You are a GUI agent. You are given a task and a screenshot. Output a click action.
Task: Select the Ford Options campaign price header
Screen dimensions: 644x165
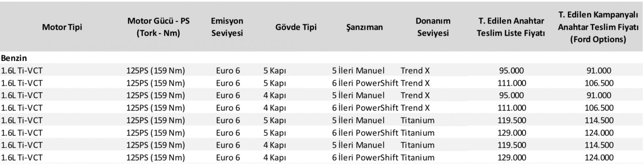tap(598, 27)
